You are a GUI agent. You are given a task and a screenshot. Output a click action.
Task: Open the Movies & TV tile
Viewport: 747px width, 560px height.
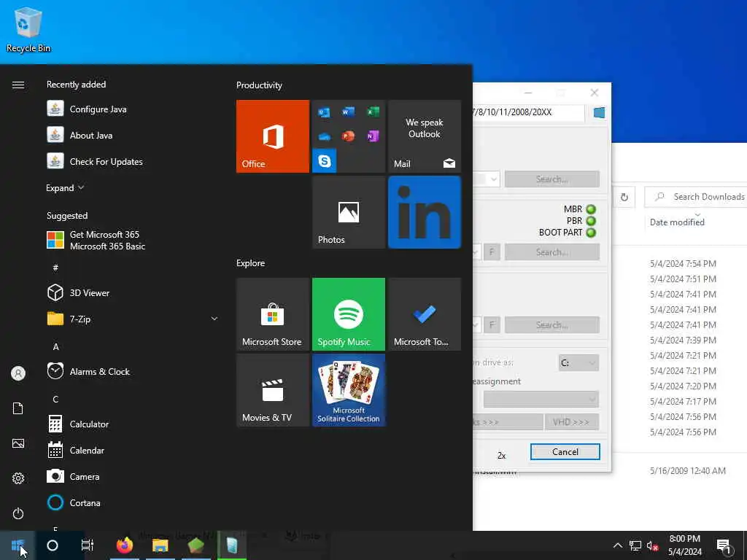[x=273, y=390]
